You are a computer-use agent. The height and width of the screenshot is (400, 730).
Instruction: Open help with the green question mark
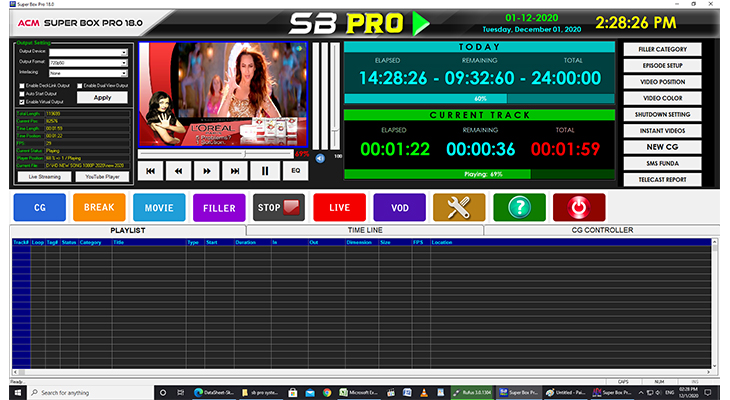coord(519,207)
